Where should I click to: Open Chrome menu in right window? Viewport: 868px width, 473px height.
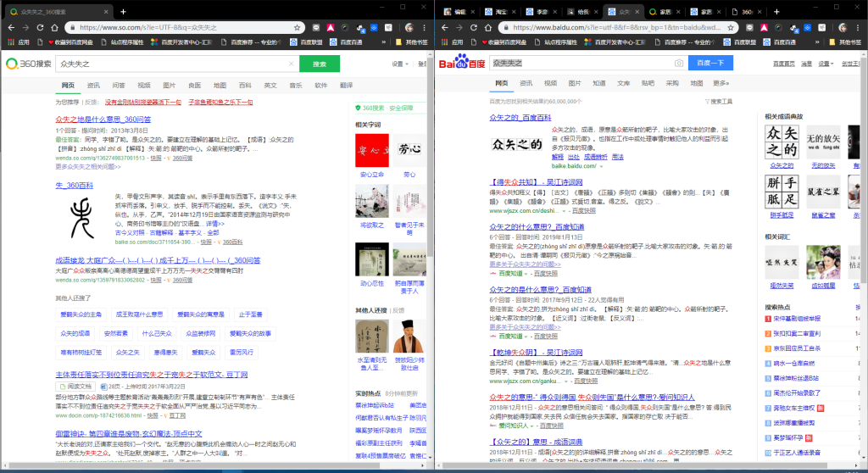click(x=858, y=27)
